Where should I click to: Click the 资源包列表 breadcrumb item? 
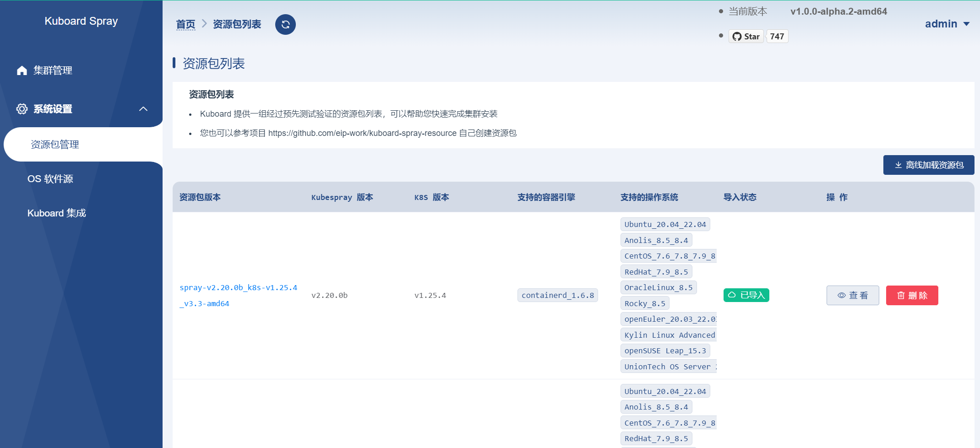[237, 24]
